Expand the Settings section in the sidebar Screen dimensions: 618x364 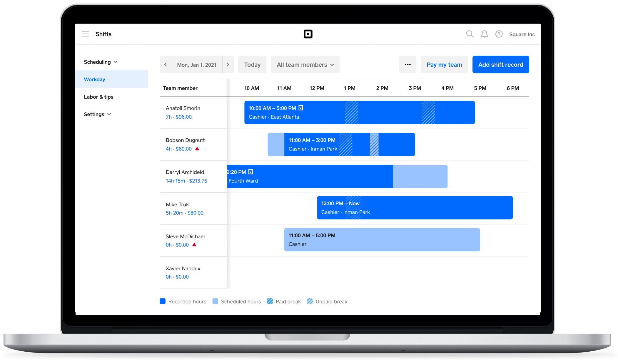coord(97,114)
